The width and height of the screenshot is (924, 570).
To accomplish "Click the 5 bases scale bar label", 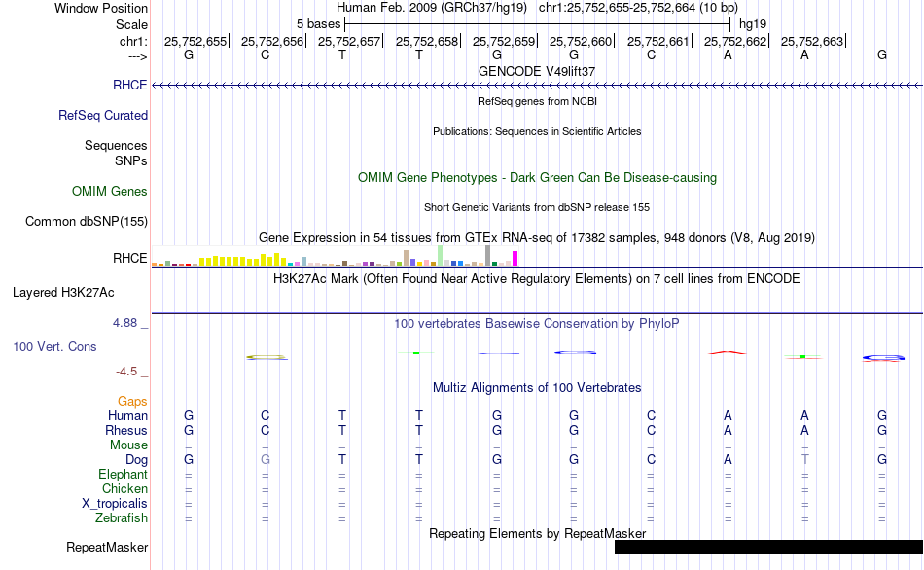I will coord(318,24).
